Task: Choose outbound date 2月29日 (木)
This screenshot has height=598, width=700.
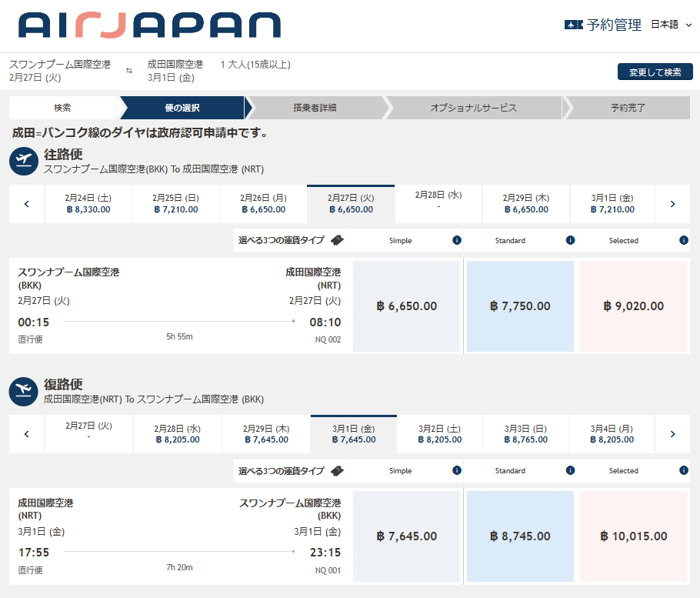Action: (x=526, y=204)
